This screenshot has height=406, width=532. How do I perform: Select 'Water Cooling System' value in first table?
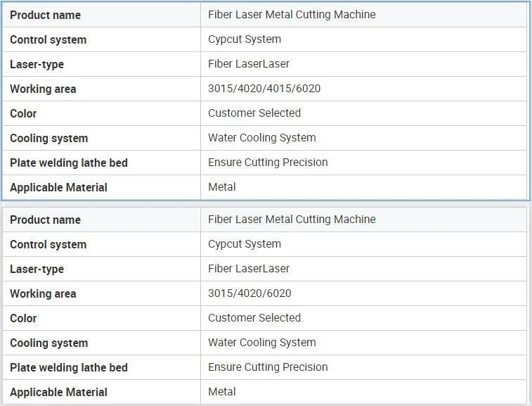pyautogui.click(x=262, y=138)
